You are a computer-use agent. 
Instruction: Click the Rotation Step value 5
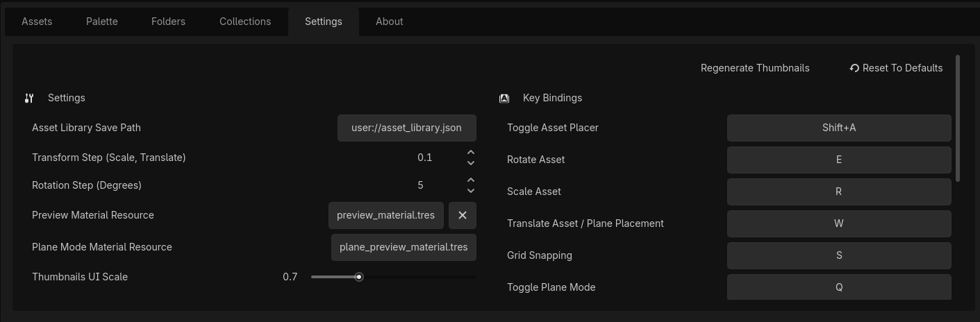(x=421, y=185)
